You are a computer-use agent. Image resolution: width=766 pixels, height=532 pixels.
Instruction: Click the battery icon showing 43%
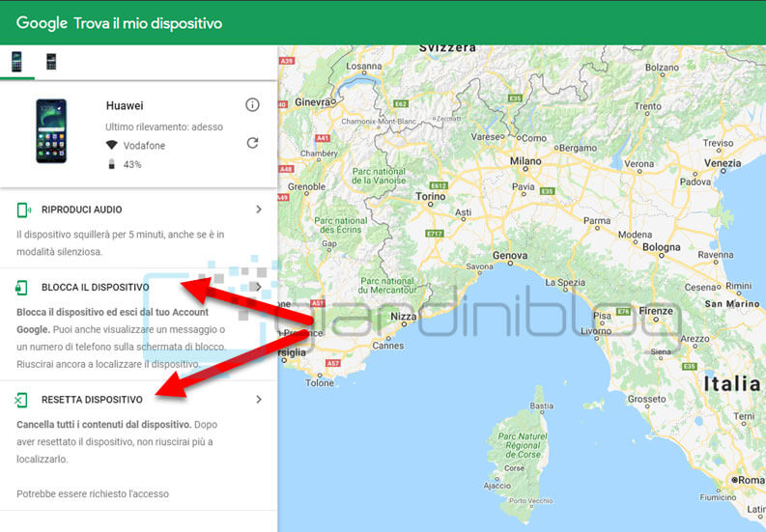tap(111, 164)
